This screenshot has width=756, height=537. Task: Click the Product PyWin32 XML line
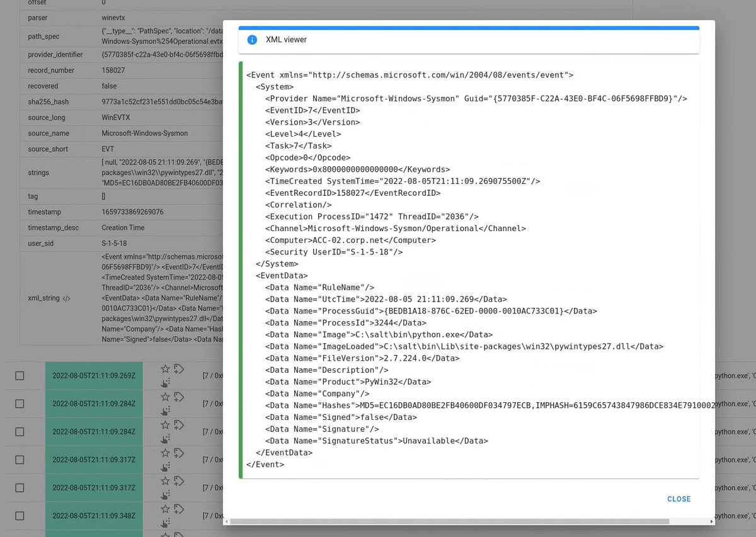click(348, 382)
